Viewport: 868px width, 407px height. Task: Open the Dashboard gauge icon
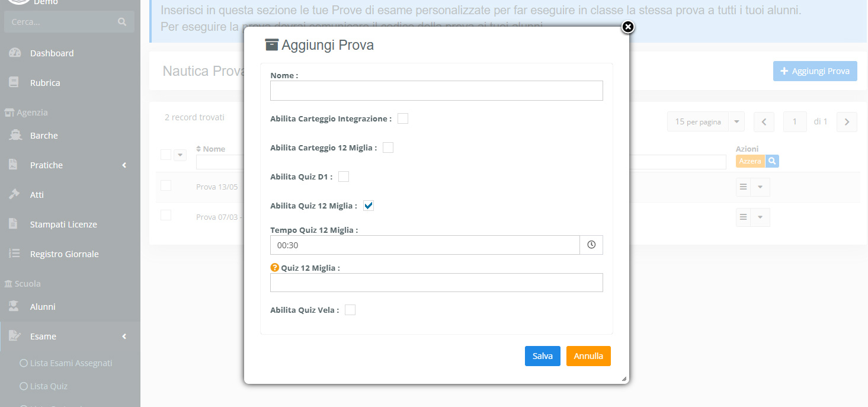click(x=15, y=53)
